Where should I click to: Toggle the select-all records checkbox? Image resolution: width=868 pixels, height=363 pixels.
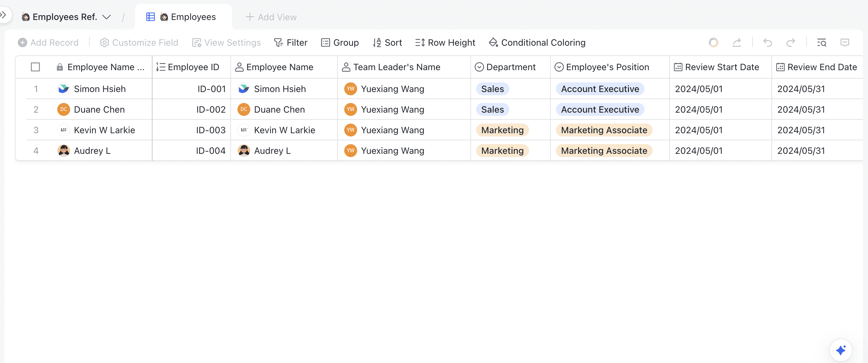(x=35, y=67)
